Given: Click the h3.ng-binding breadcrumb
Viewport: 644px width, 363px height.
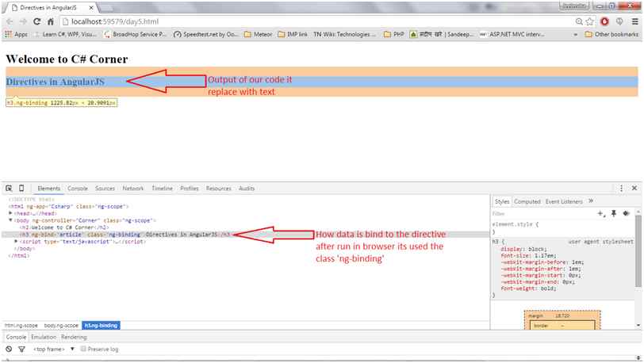Looking at the screenshot, I should [101, 325].
